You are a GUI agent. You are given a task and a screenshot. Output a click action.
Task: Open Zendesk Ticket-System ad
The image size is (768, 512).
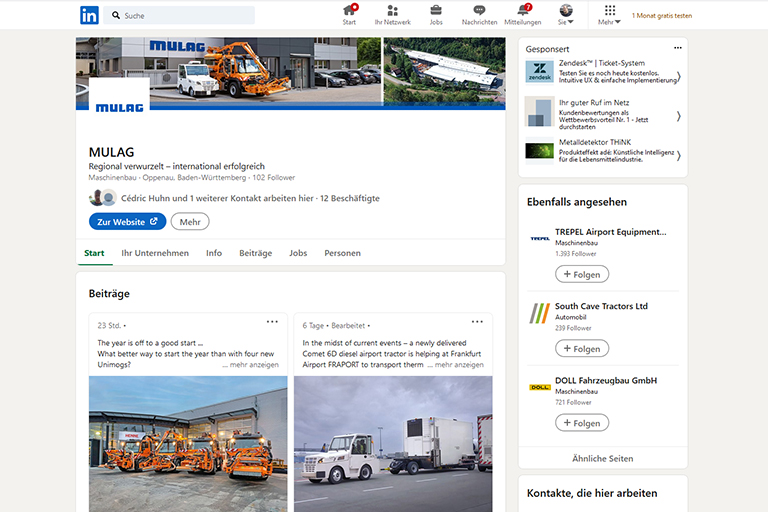click(602, 63)
